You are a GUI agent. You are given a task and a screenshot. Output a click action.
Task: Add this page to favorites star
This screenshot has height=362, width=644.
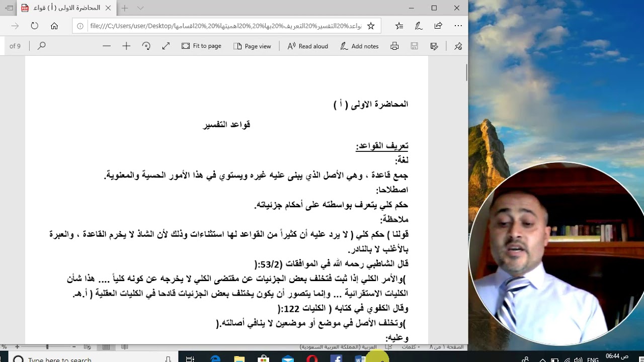371,26
